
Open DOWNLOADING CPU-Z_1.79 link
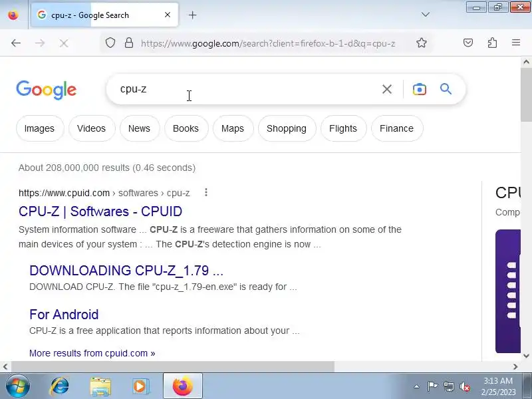(x=126, y=271)
